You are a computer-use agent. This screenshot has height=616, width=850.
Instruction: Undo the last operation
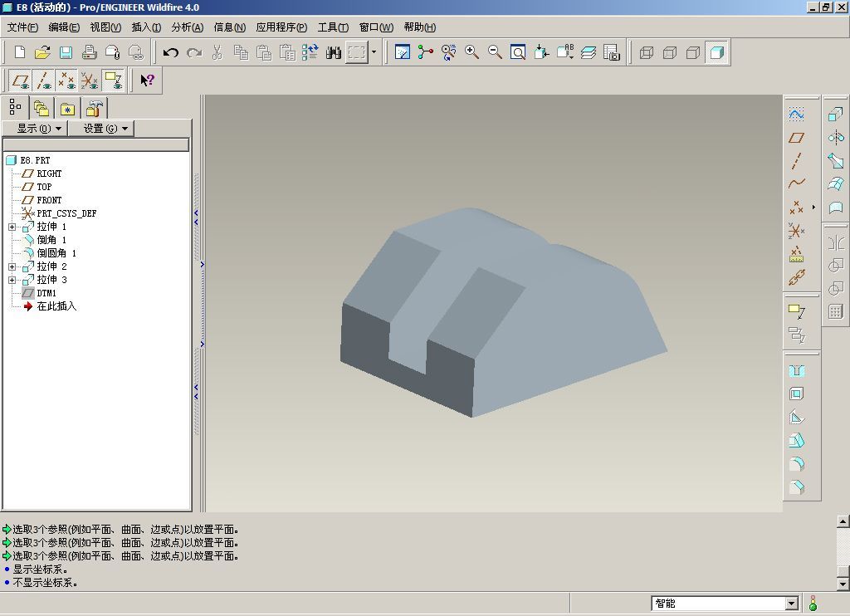tap(171, 52)
